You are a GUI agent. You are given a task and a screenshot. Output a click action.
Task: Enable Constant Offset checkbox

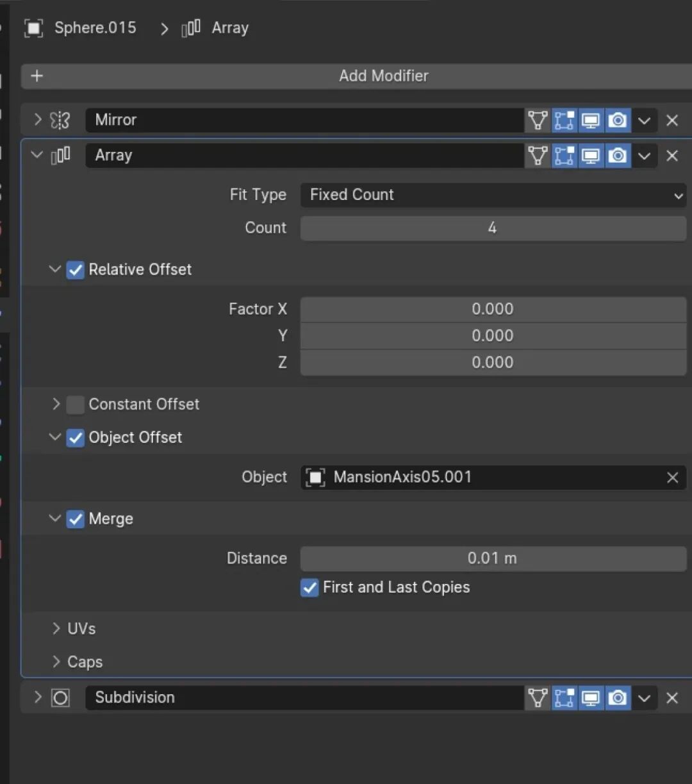(76, 405)
